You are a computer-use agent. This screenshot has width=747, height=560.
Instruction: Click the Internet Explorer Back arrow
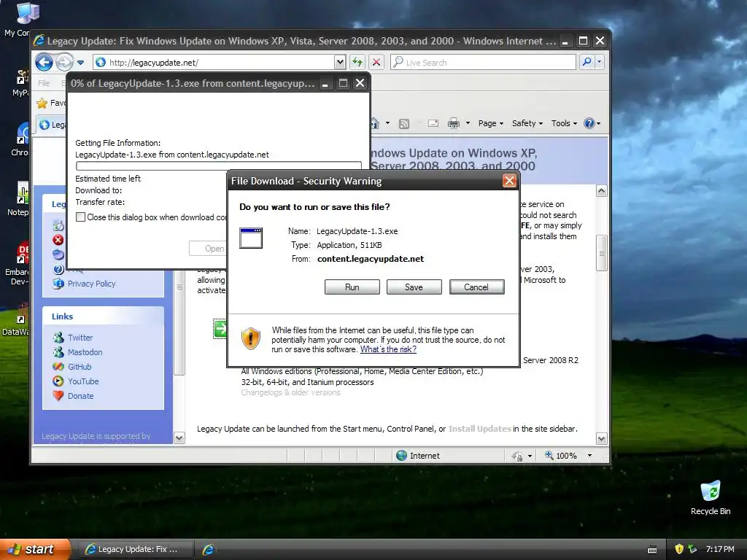click(x=44, y=63)
